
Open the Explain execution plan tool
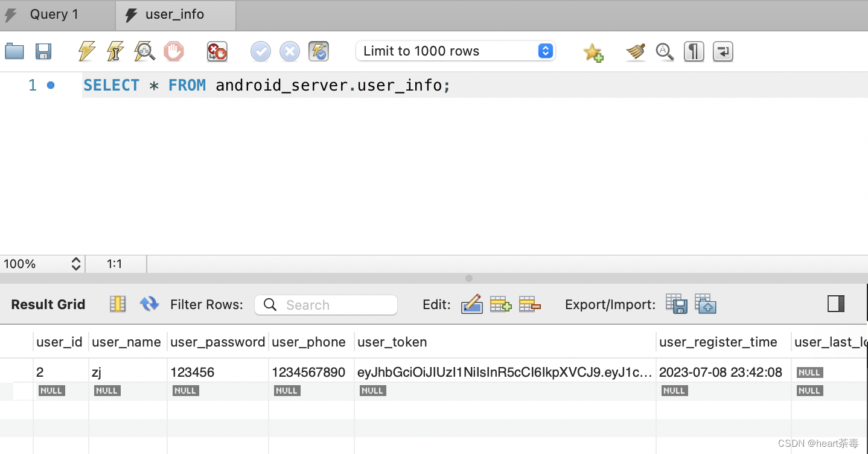coord(144,51)
